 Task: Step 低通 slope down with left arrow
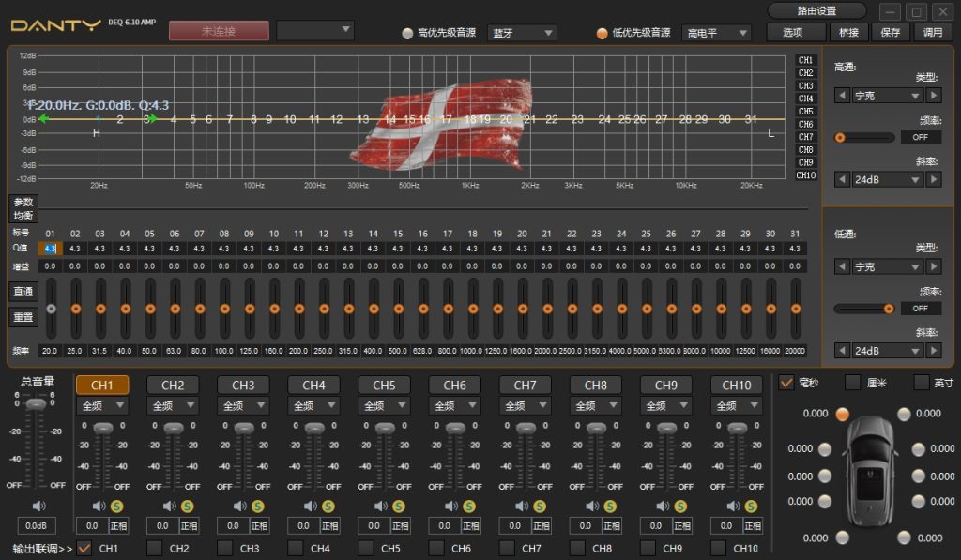click(x=842, y=351)
